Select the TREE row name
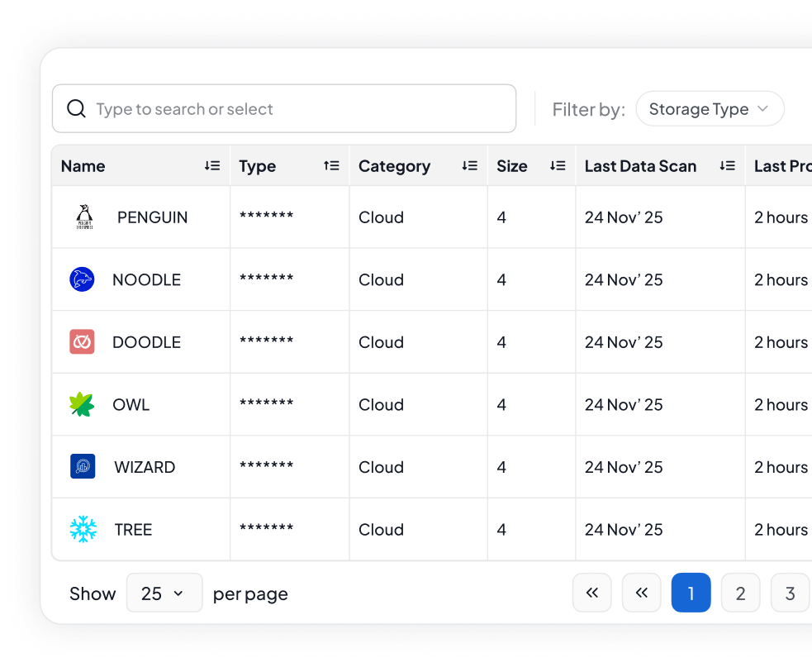 pyautogui.click(x=133, y=530)
